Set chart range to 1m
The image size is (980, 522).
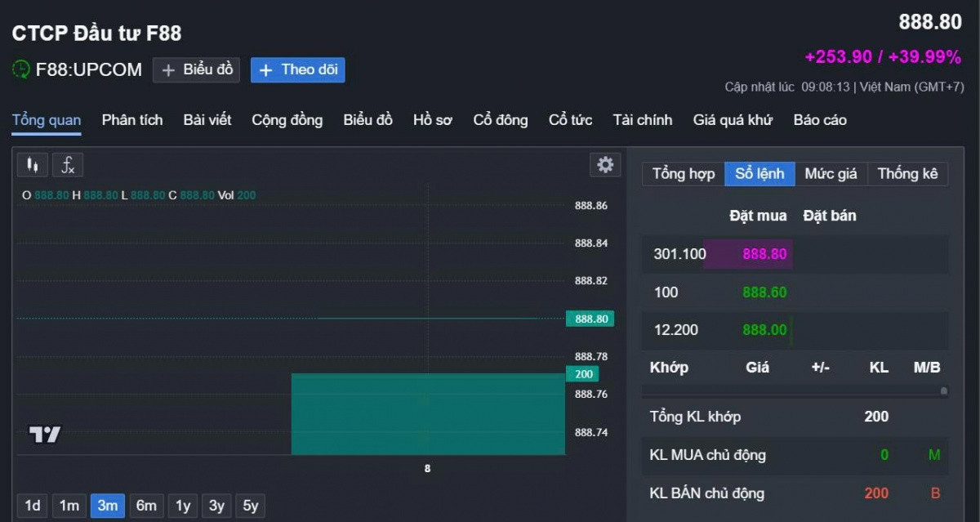click(69, 506)
